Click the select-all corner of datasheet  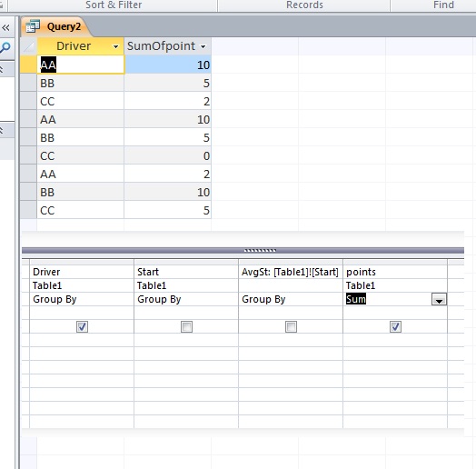click(x=28, y=46)
